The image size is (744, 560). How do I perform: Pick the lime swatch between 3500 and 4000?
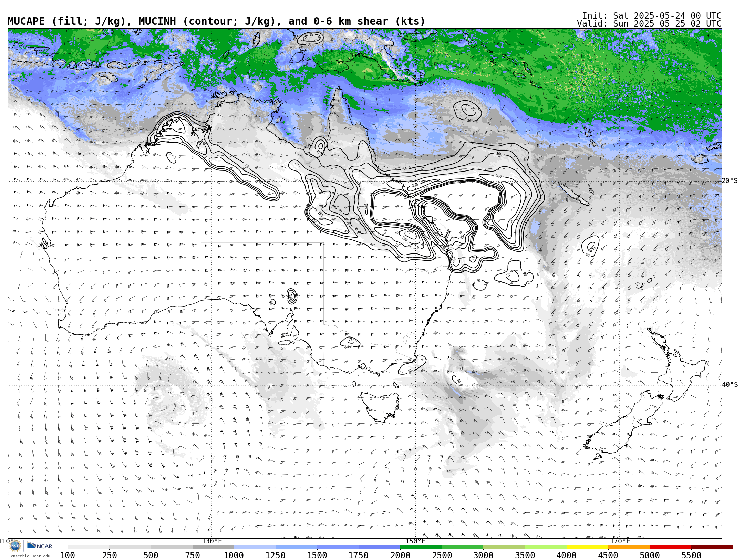[546, 547]
